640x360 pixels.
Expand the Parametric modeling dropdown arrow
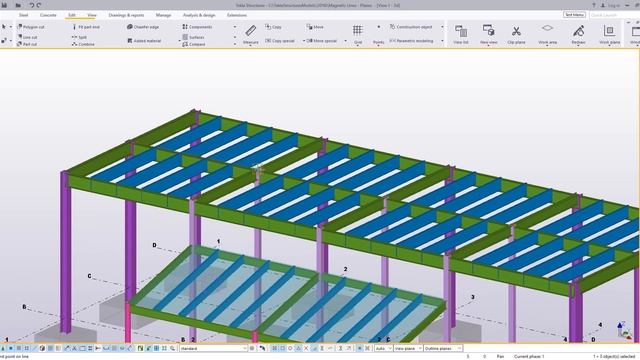click(442, 41)
